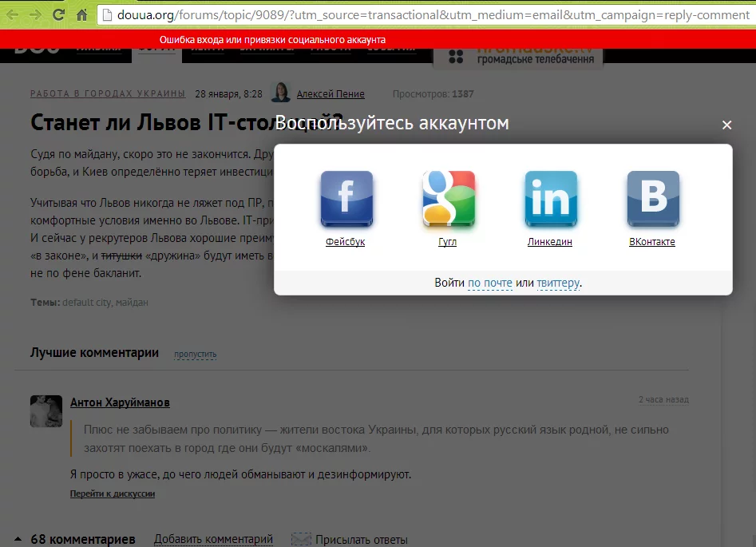Viewport: 756px width, 547px height.
Task: Close the account login dialog
Action: (726, 125)
